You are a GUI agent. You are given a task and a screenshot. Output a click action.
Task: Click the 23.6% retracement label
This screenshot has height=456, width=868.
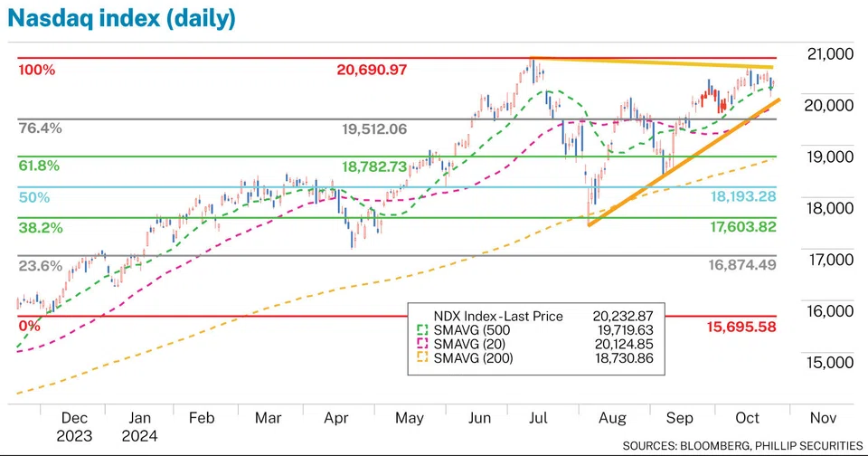pyautogui.click(x=40, y=266)
